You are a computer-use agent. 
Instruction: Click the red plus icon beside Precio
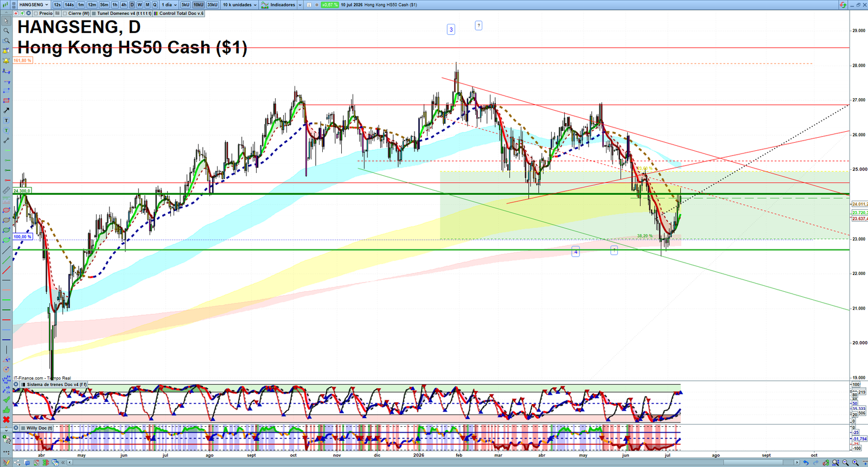click(16, 13)
